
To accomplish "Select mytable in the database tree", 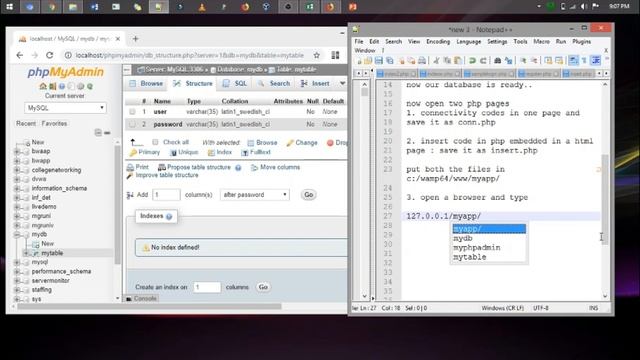I will click(52, 253).
